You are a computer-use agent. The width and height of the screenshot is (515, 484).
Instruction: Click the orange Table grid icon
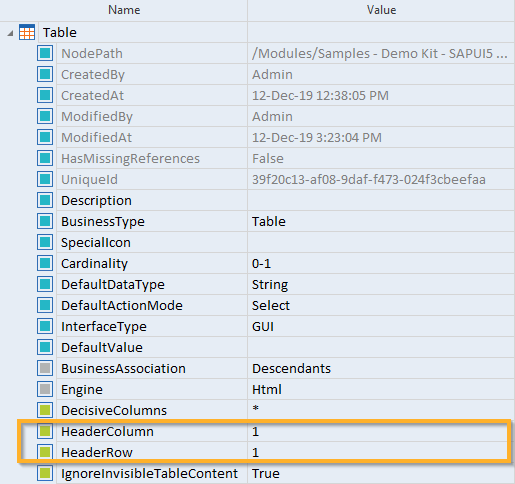tap(27, 32)
